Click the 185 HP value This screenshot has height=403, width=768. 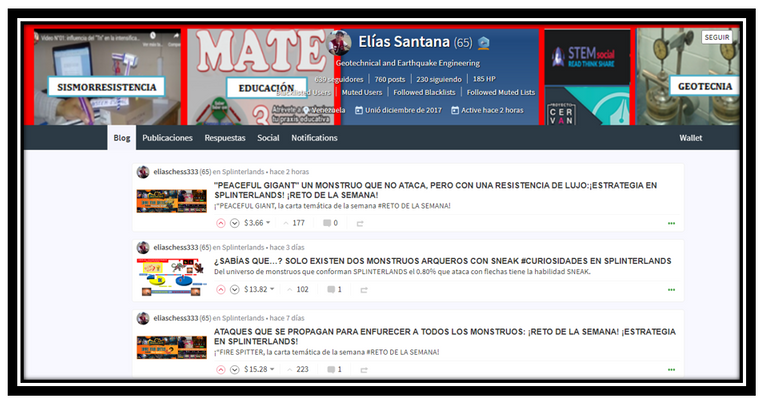point(484,79)
